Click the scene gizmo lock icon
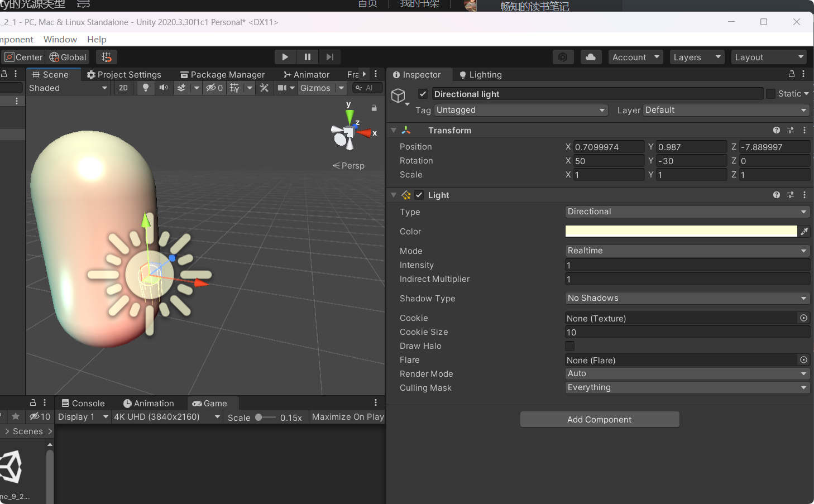 click(374, 108)
